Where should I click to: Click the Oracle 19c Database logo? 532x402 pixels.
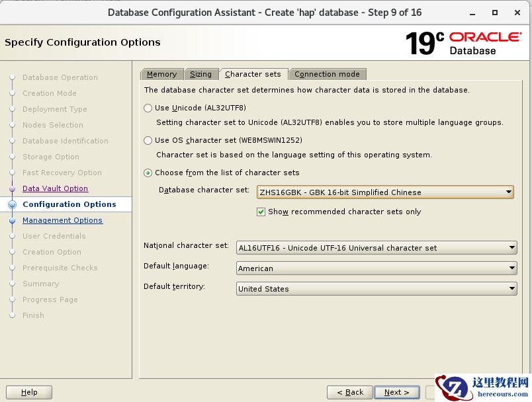click(x=463, y=43)
